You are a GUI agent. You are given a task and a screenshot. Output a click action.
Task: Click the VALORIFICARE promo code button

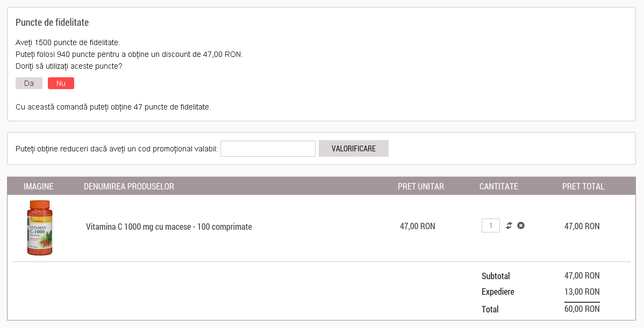[353, 149]
